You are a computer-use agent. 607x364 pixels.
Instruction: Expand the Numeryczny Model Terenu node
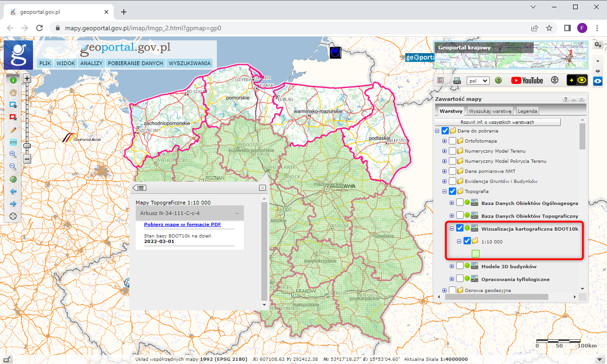click(x=444, y=151)
